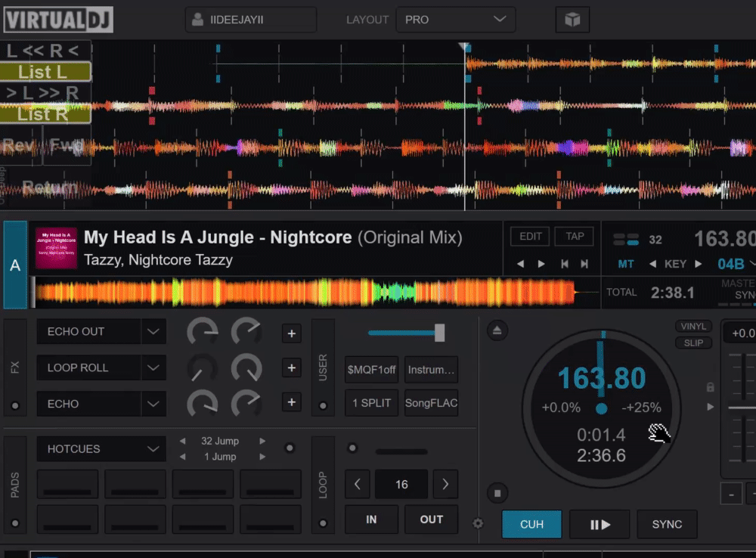Viewport: 756px width, 558px height.
Task: Click the EDIT button
Action: [x=531, y=237]
